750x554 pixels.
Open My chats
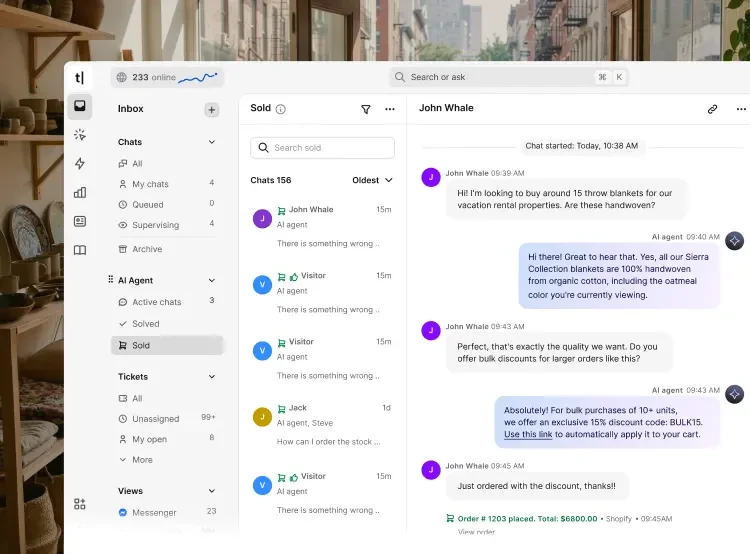click(x=167, y=184)
